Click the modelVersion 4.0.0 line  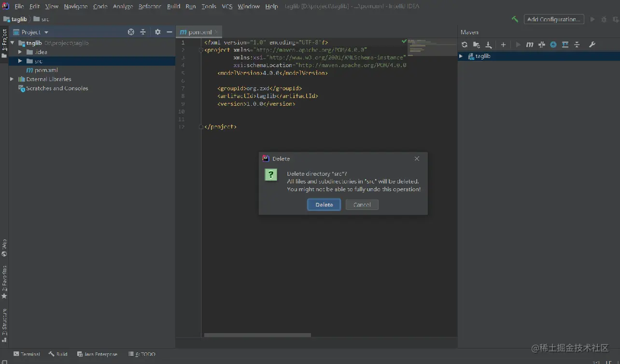point(272,73)
